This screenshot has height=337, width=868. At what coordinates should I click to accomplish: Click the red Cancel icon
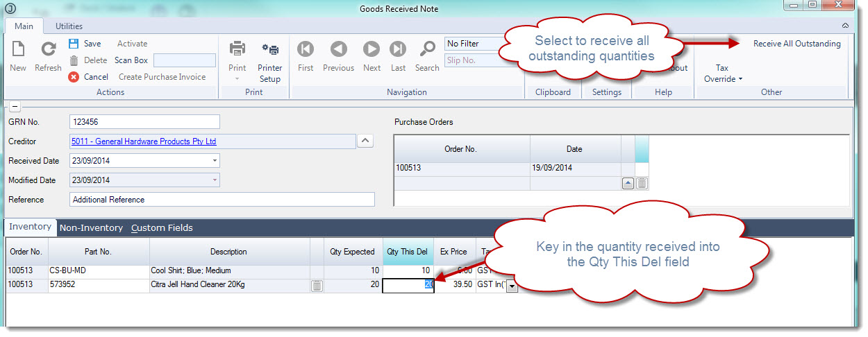tap(74, 77)
